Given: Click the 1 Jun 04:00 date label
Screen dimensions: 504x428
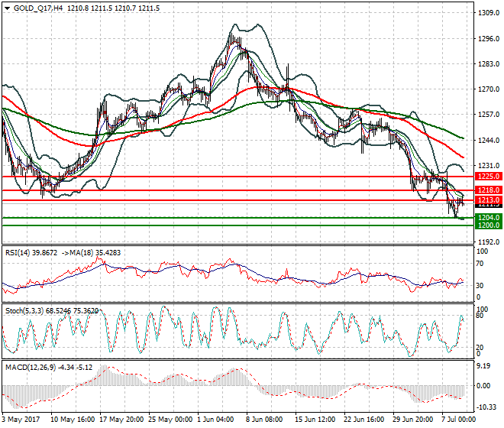Looking at the screenshot, I should click(215, 420).
